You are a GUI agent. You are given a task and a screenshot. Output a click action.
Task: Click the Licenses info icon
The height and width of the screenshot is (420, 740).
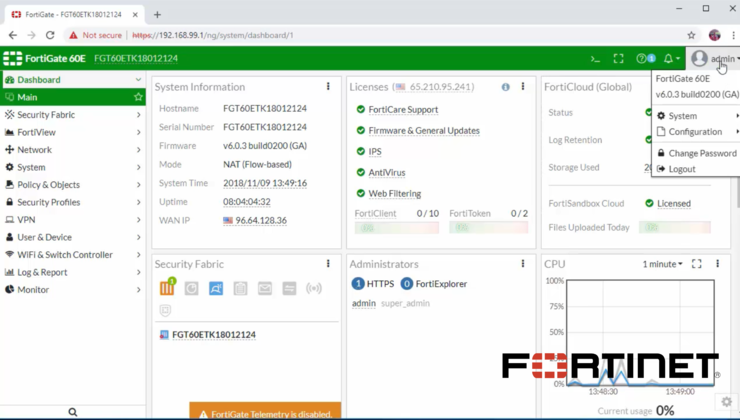(x=506, y=87)
